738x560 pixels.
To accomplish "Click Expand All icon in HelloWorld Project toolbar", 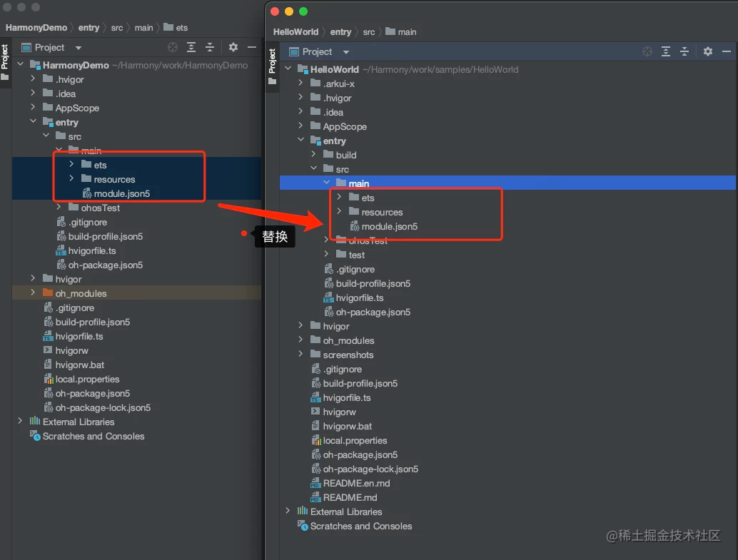I will [665, 52].
